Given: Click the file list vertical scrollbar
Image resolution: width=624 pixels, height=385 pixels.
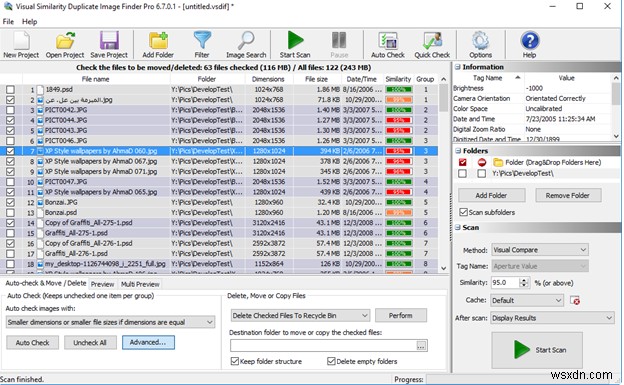Looking at the screenshot, I should pos(444,174).
